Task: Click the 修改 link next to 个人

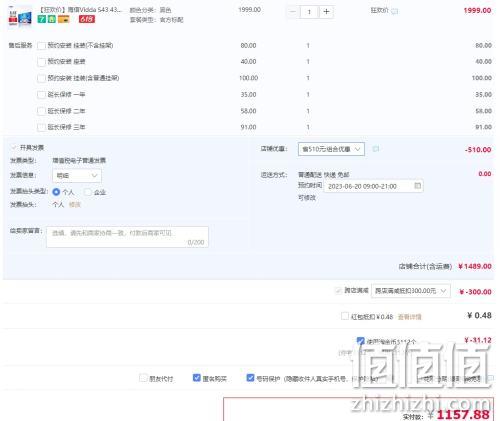Action: (75, 204)
